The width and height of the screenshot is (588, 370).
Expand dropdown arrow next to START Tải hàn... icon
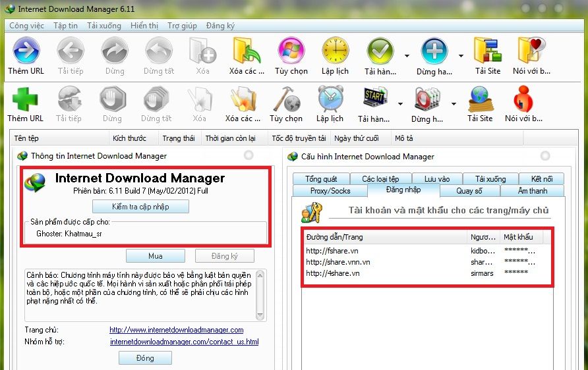click(401, 104)
